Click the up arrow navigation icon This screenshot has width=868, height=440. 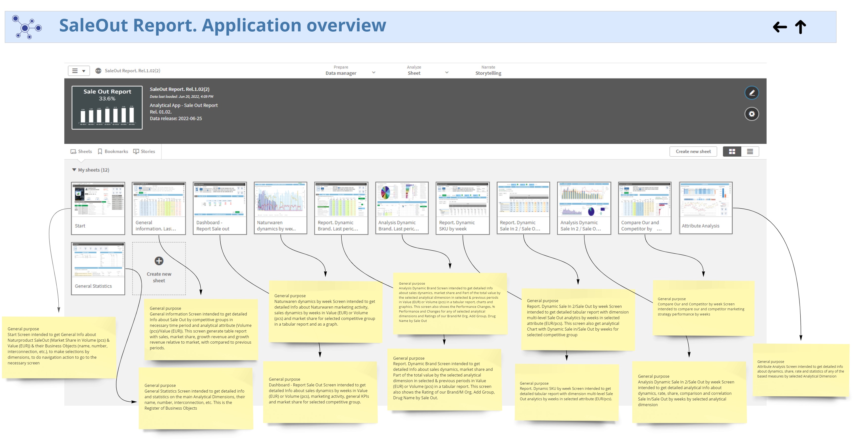[800, 27]
